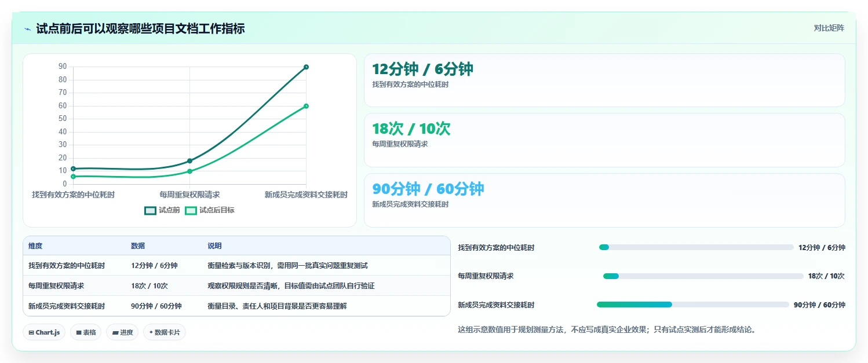Click the heading 试点前后可以观察哪些项目文档工作指标
The image size is (868, 363).
click(140, 28)
